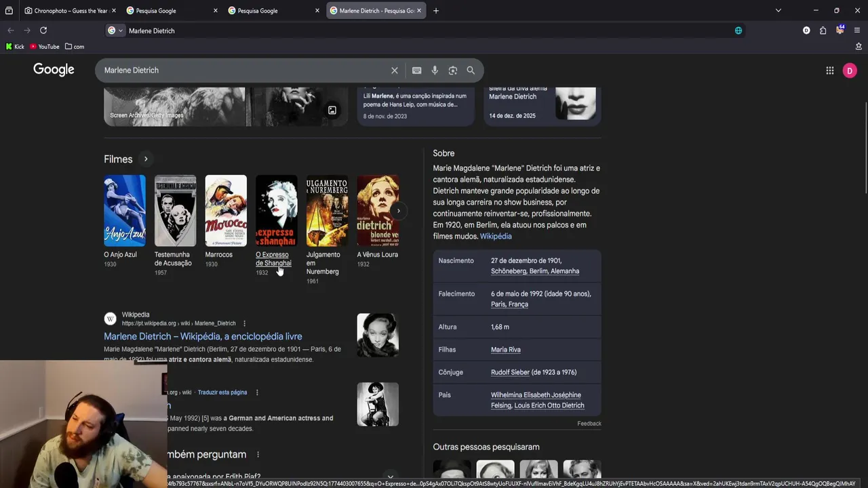Expand the Filmes section arrow
The height and width of the screenshot is (488, 868).
tap(145, 159)
